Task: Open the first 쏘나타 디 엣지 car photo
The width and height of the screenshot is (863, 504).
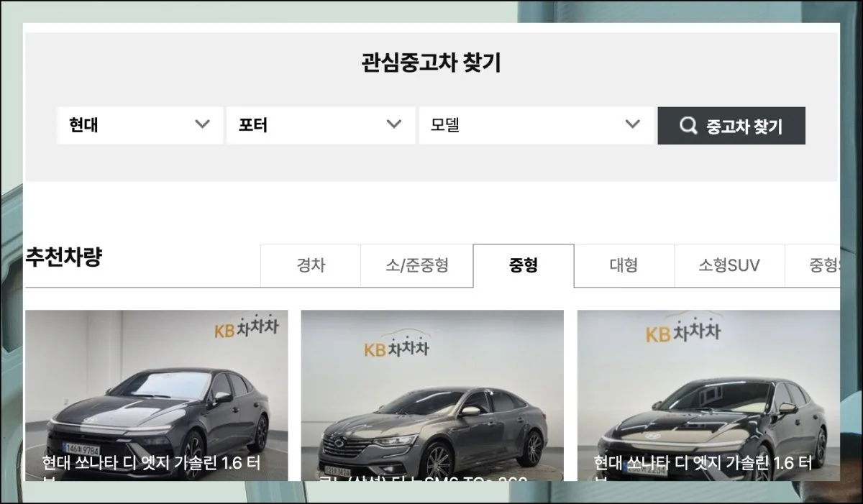Action: coord(157,395)
